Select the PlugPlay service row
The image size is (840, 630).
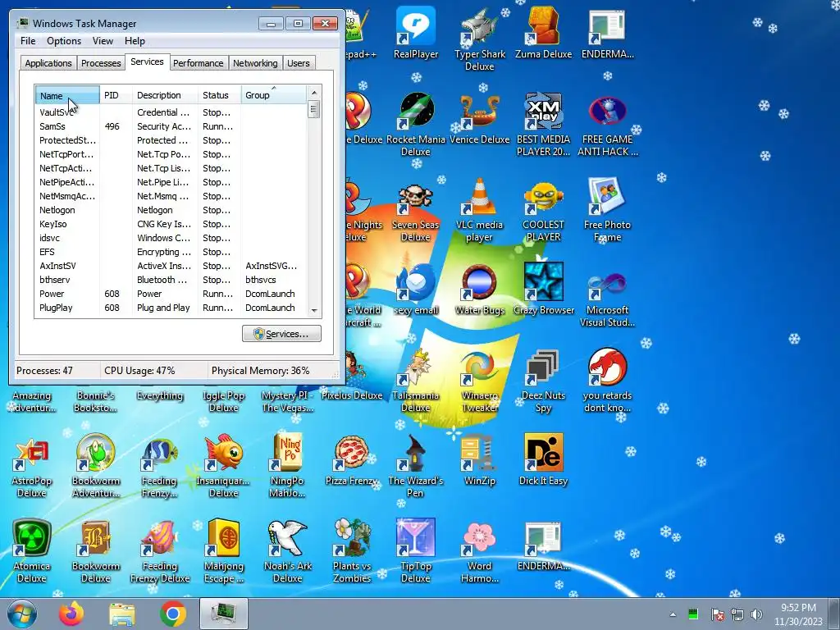click(x=171, y=308)
